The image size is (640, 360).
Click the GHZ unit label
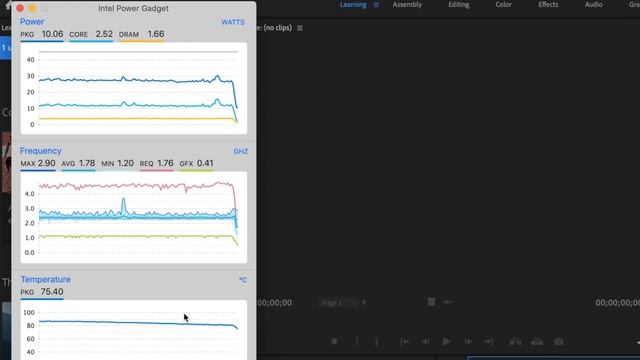[x=240, y=151]
